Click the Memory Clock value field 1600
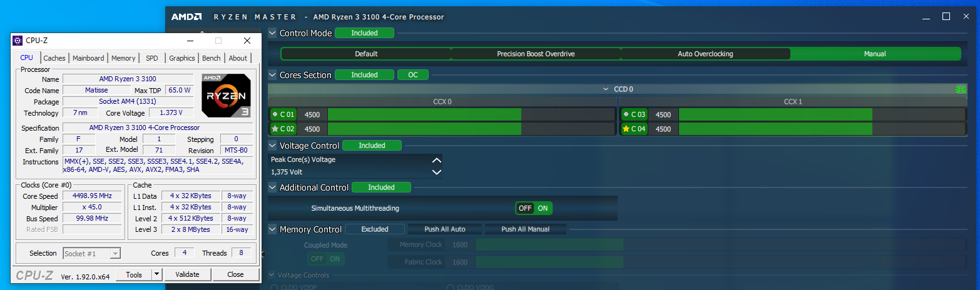The height and width of the screenshot is (290, 980). tap(460, 245)
